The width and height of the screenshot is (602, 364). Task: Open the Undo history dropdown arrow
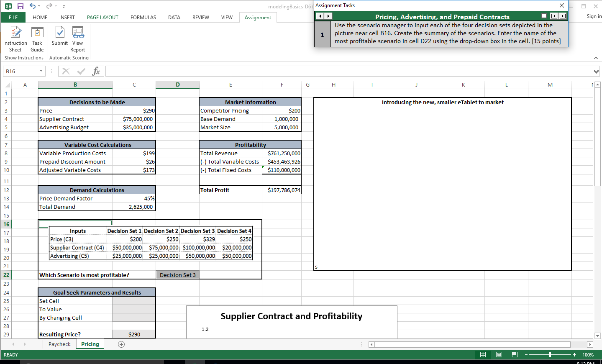(39, 6)
